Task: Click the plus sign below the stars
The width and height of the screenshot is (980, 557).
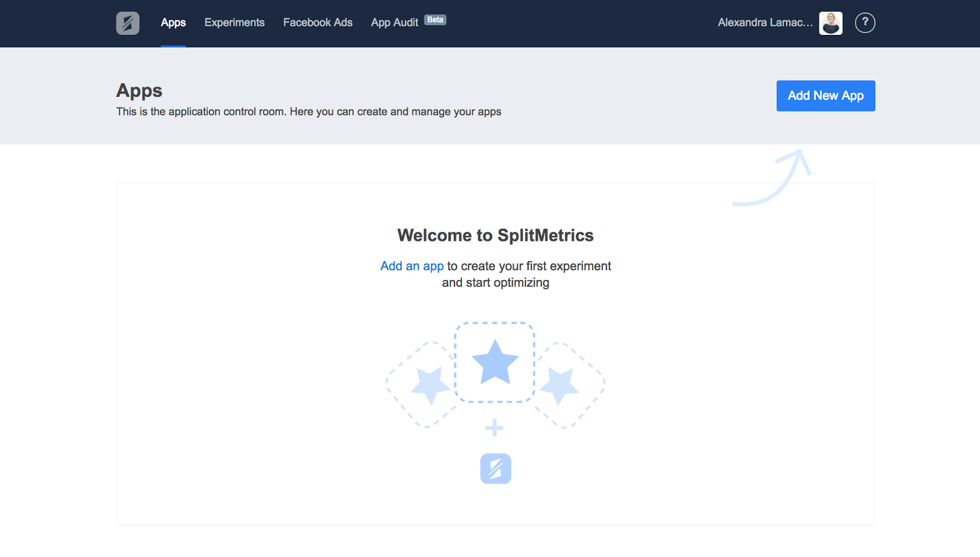Action: click(x=494, y=428)
